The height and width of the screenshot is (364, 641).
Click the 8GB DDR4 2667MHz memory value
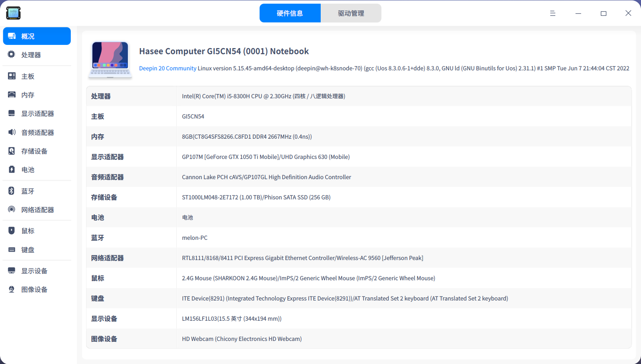(x=247, y=137)
